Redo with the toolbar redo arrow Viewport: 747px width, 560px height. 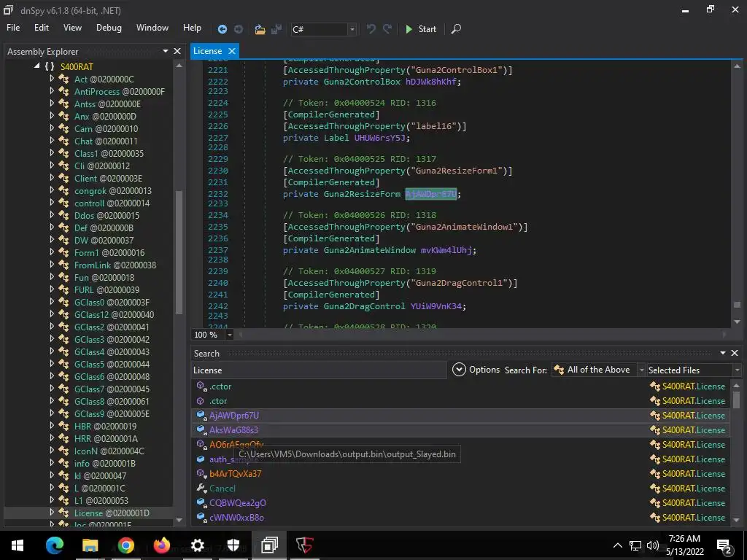(x=387, y=29)
